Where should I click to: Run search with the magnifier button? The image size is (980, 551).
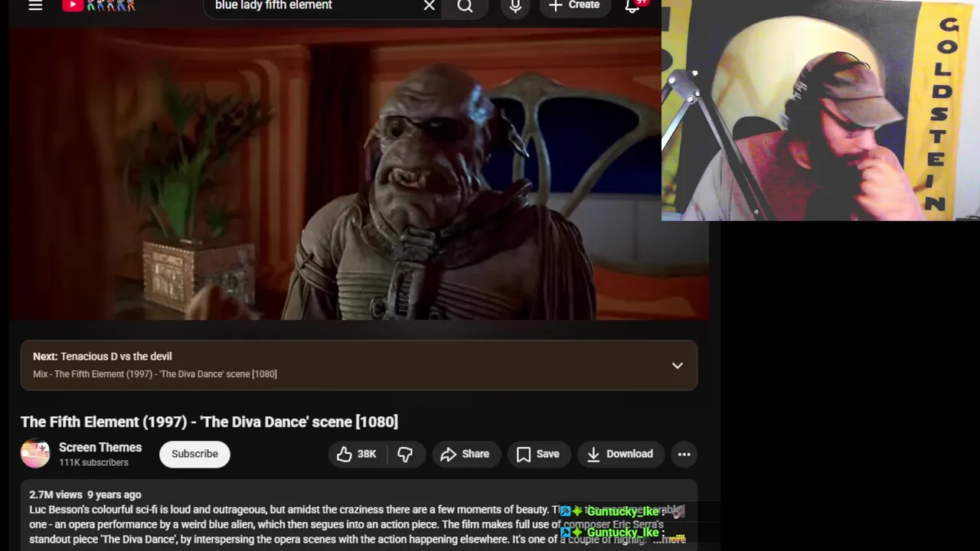pyautogui.click(x=465, y=6)
